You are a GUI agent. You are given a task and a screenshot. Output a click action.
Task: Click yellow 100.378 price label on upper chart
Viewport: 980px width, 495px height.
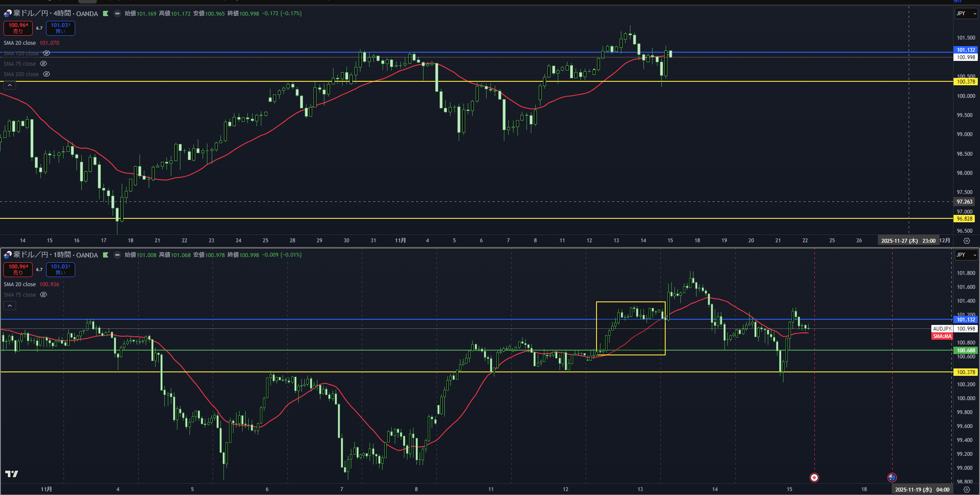(x=965, y=81)
